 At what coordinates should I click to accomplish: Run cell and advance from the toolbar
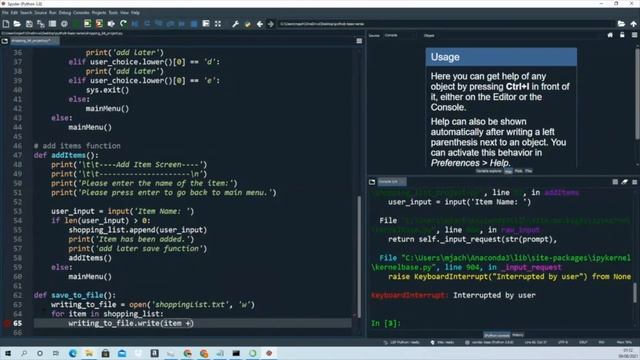[99, 24]
